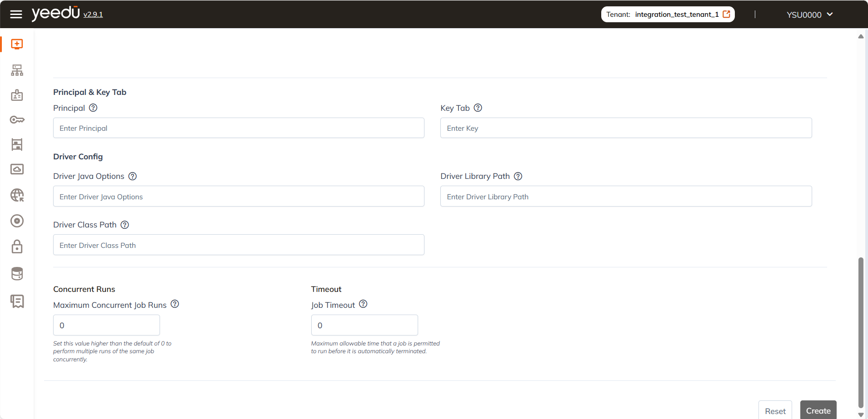
Task: Click the padlock icon in sidebar
Action: pyautogui.click(x=17, y=246)
